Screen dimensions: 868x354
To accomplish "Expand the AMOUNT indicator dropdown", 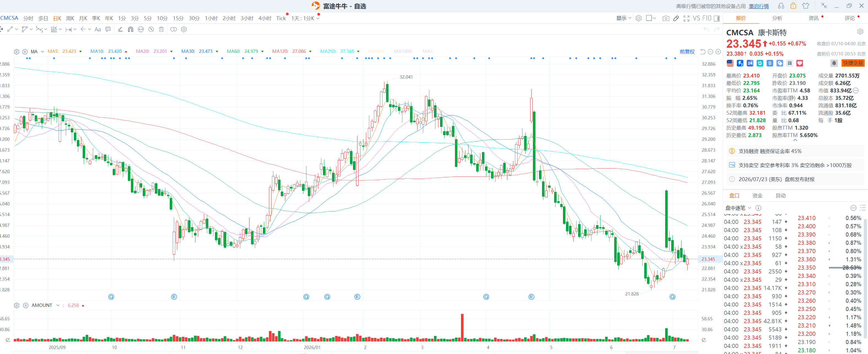I will 58,305.
